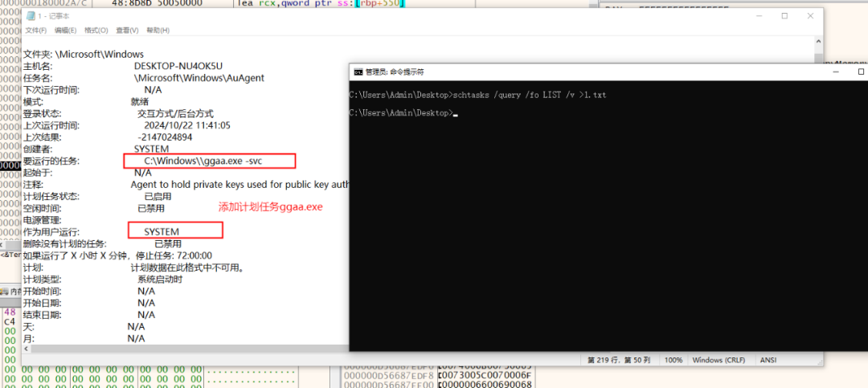The height and width of the screenshot is (388, 868).
Task: Click the 系统启动时 schedule type value
Action: pyautogui.click(x=160, y=279)
